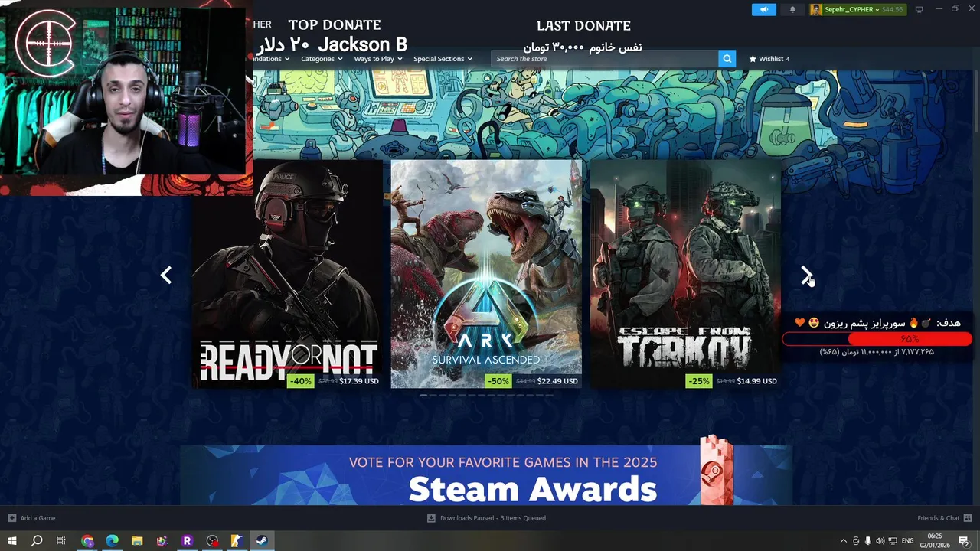Image resolution: width=980 pixels, height=551 pixels.
Task: Click the -25% discount badge
Action: point(698,380)
